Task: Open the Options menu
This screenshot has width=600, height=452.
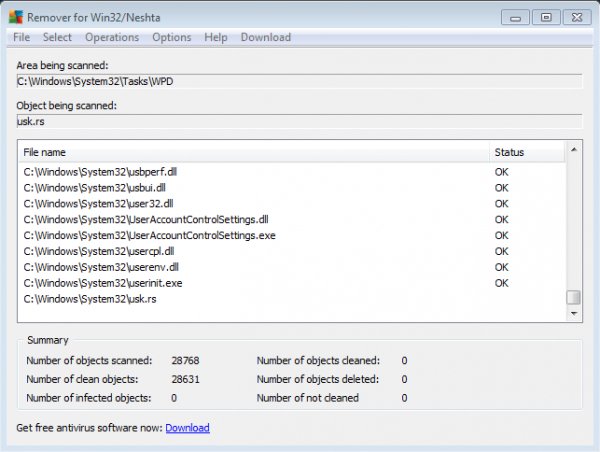Action: (172, 37)
